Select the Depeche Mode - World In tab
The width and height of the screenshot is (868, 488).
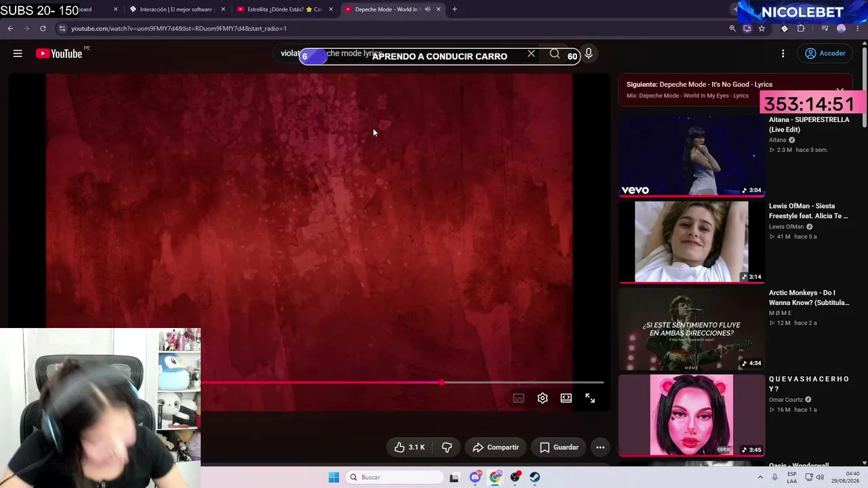pos(386,9)
